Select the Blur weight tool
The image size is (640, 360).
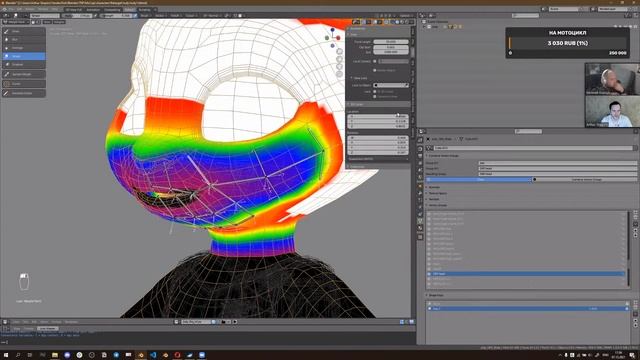(x=24, y=39)
